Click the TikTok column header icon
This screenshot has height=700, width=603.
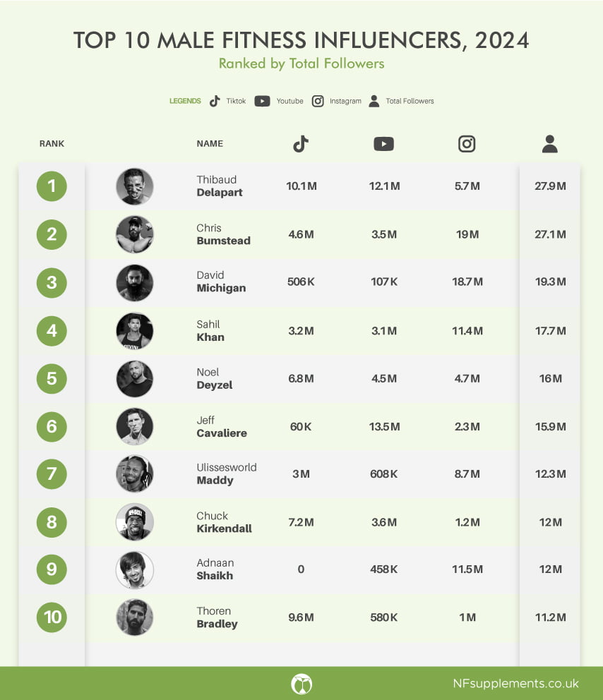tap(301, 144)
